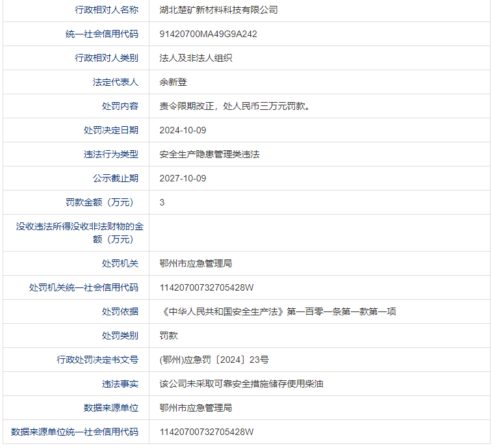The image size is (499, 448).
Task: Click the 行政相对人类别 label
Action: coord(107,58)
